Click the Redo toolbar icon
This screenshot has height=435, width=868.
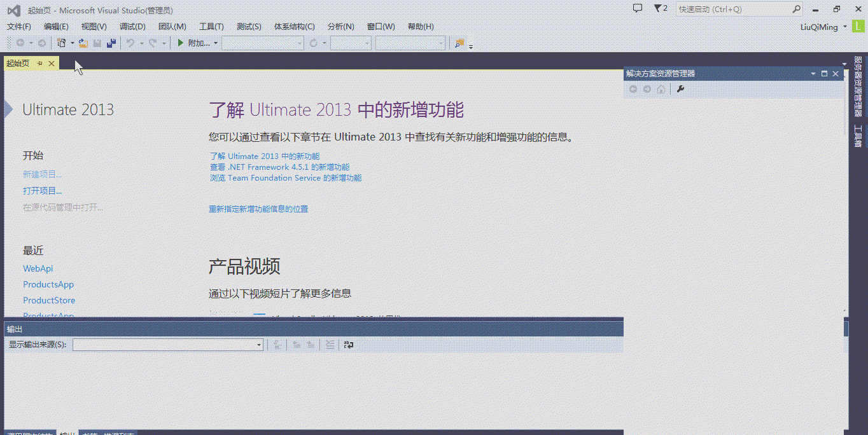(x=153, y=43)
